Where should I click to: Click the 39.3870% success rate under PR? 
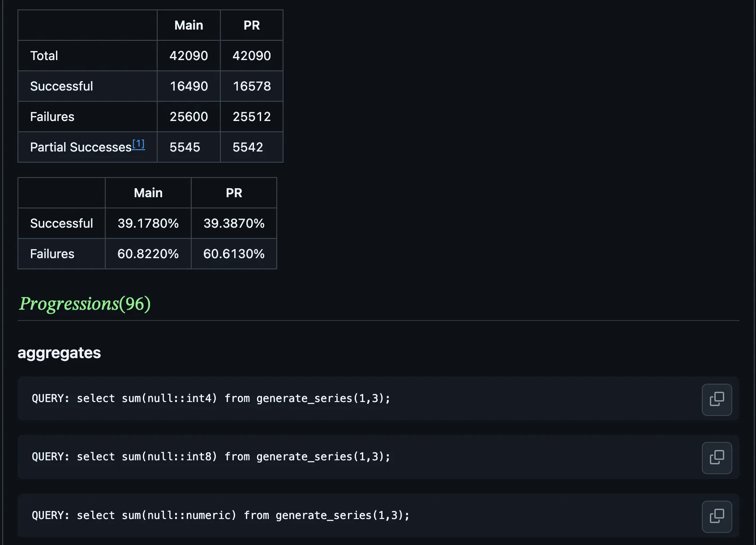pos(234,223)
